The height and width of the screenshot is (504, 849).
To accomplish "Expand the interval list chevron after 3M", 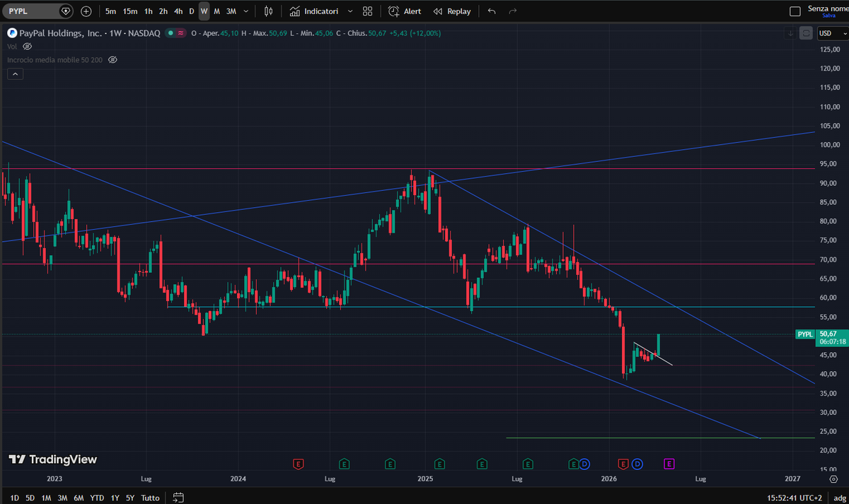I will pos(246,11).
